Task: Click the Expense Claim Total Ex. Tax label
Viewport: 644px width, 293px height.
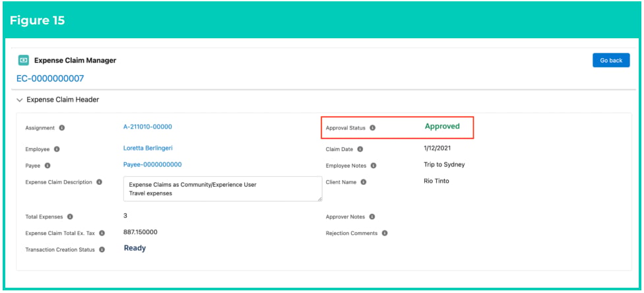Action: pos(60,233)
